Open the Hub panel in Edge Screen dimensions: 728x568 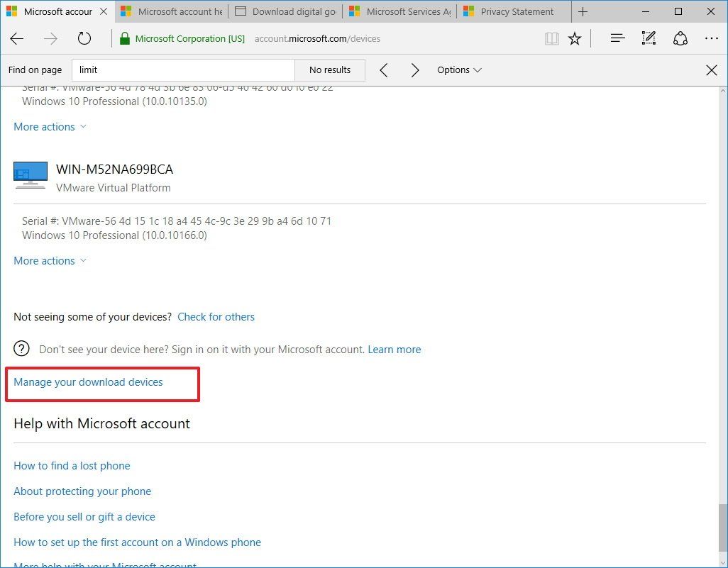click(617, 38)
